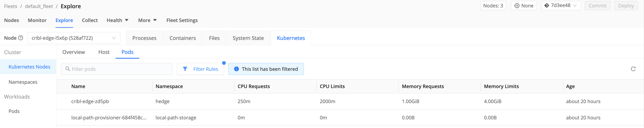
Task: Click the 2000m CPU Limits value
Action: (x=327, y=101)
